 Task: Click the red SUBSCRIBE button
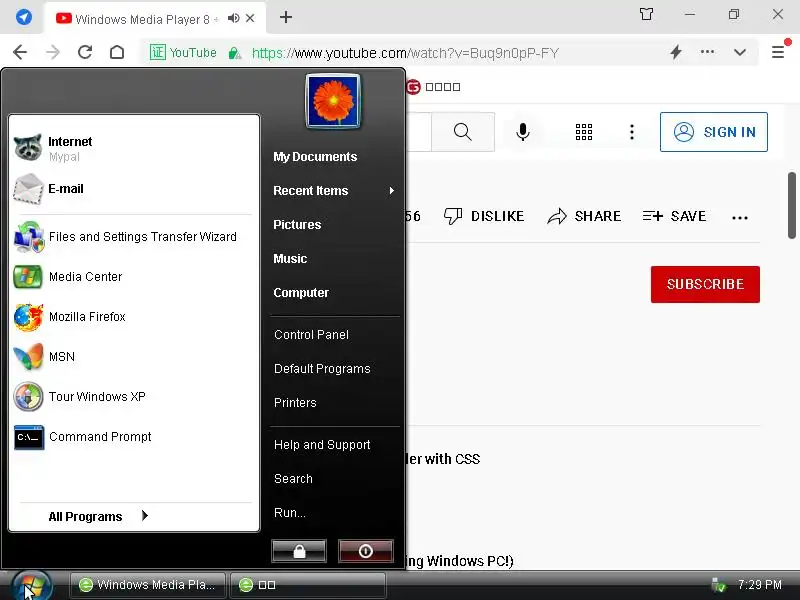705,284
